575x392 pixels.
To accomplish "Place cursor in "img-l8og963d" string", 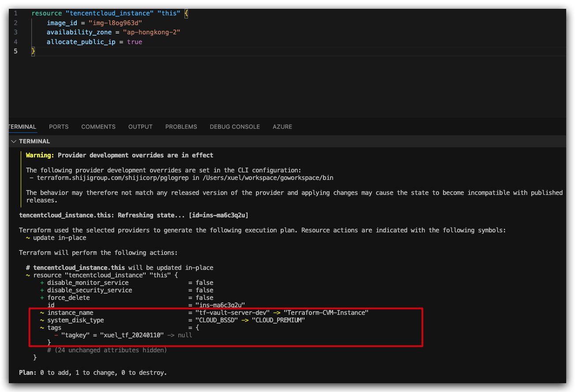I will click(x=115, y=23).
